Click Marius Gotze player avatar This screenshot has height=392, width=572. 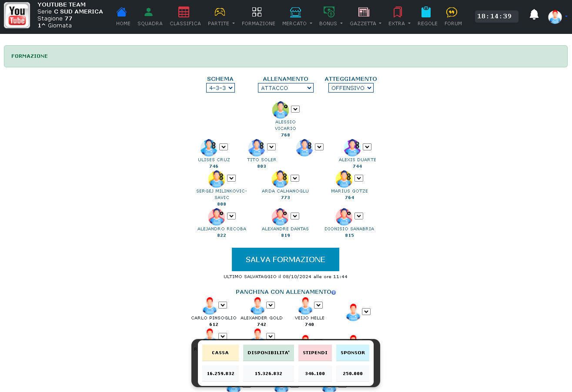coord(344,179)
